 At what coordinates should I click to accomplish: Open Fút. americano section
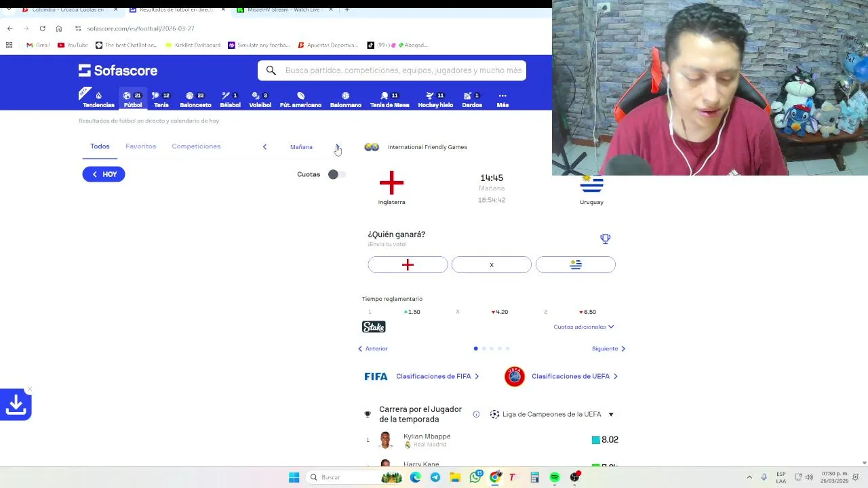click(x=300, y=100)
